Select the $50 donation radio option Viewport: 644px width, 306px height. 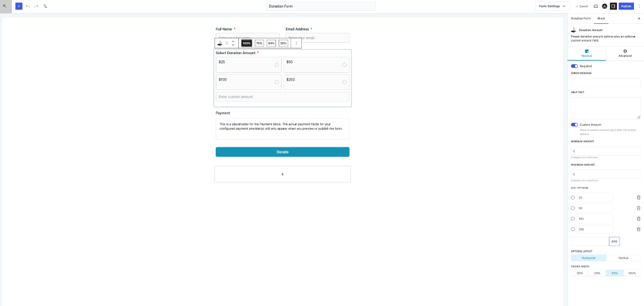[x=344, y=65]
